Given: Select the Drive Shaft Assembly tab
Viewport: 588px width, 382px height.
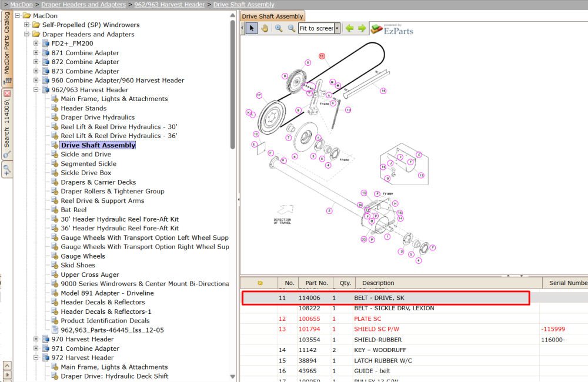Looking at the screenshot, I should (x=272, y=16).
